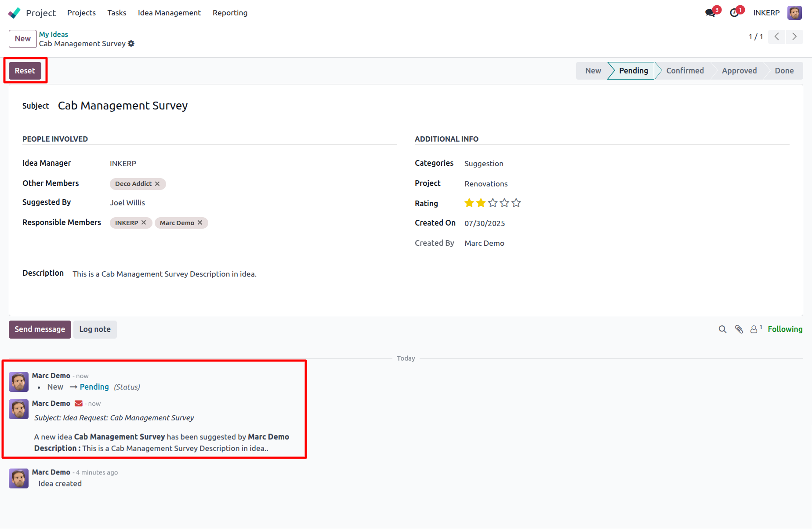Search messages with the magnifier icon
The image size is (812, 529).
coord(722,329)
